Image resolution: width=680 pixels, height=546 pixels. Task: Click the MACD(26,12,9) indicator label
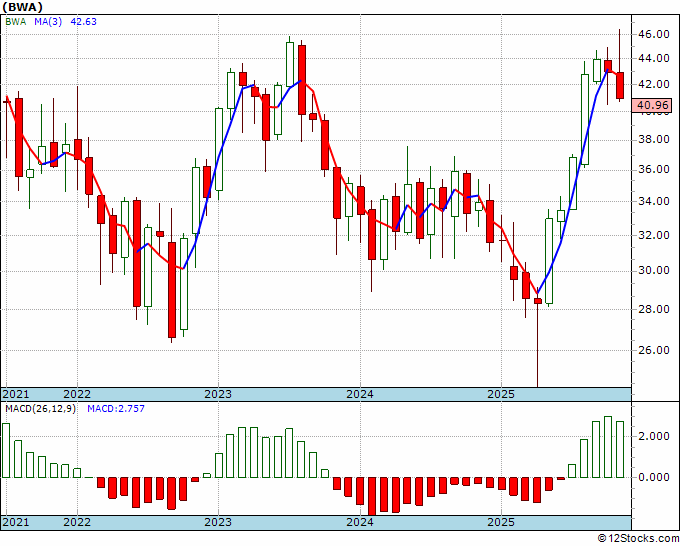click(x=40, y=409)
